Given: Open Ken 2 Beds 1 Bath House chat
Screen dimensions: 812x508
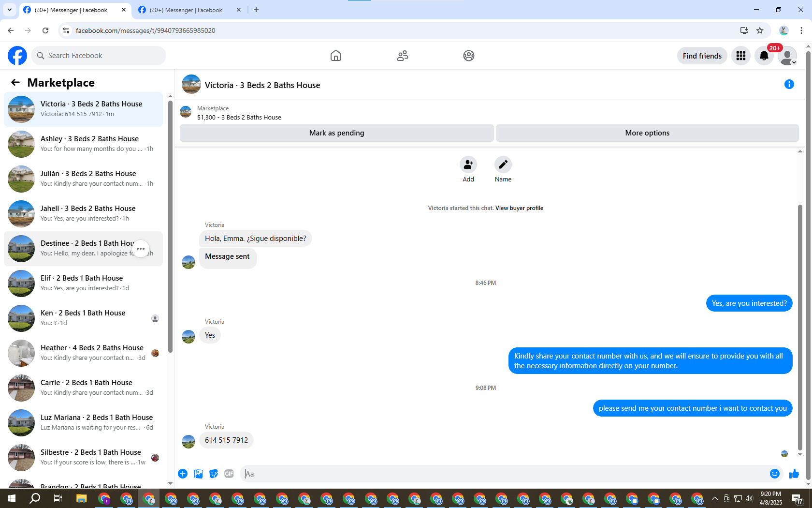Looking at the screenshot, I should tap(84, 318).
